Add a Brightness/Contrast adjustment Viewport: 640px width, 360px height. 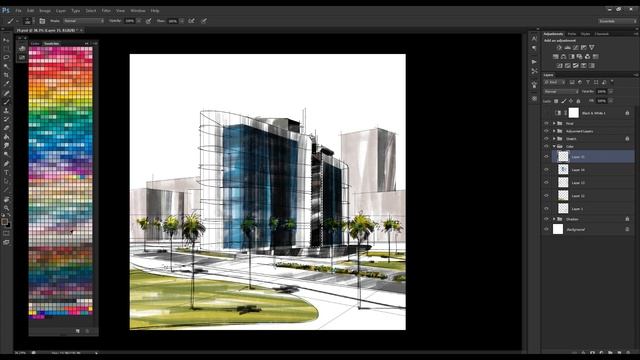point(559,48)
